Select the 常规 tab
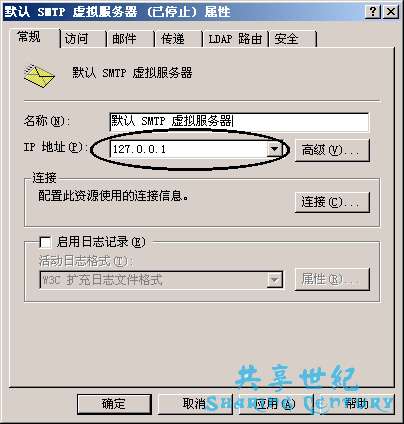The image size is (404, 424). pyautogui.click(x=34, y=37)
